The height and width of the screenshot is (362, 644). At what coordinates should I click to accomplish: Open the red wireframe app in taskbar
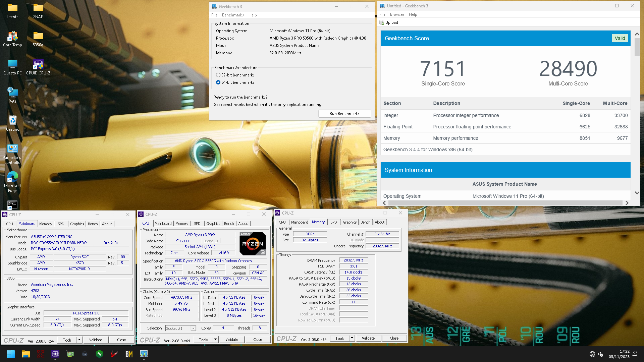(x=41, y=354)
